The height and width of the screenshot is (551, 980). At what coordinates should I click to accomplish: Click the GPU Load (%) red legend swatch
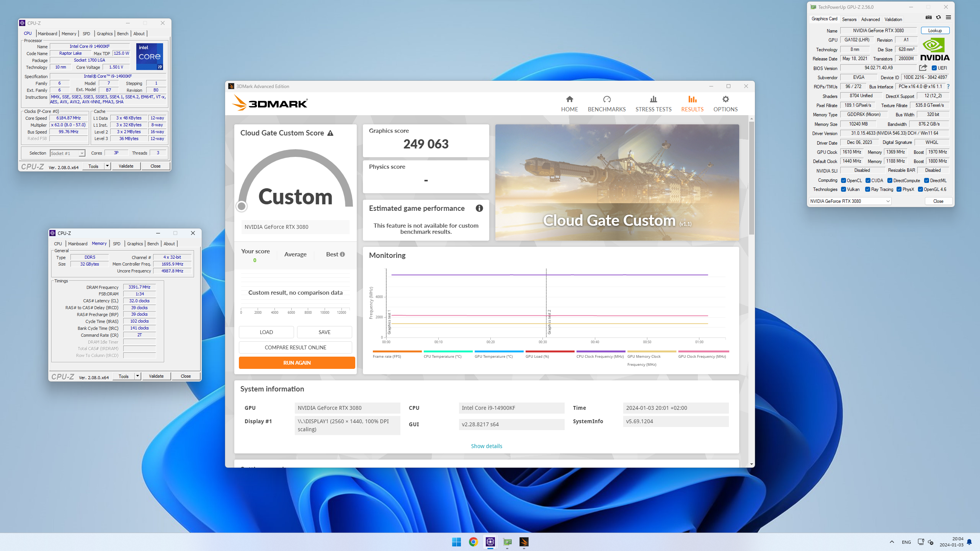[x=550, y=351]
